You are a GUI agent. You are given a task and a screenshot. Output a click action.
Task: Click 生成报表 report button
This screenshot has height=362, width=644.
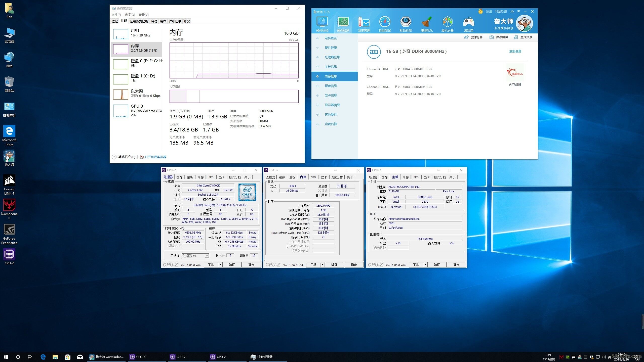tap(523, 37)
